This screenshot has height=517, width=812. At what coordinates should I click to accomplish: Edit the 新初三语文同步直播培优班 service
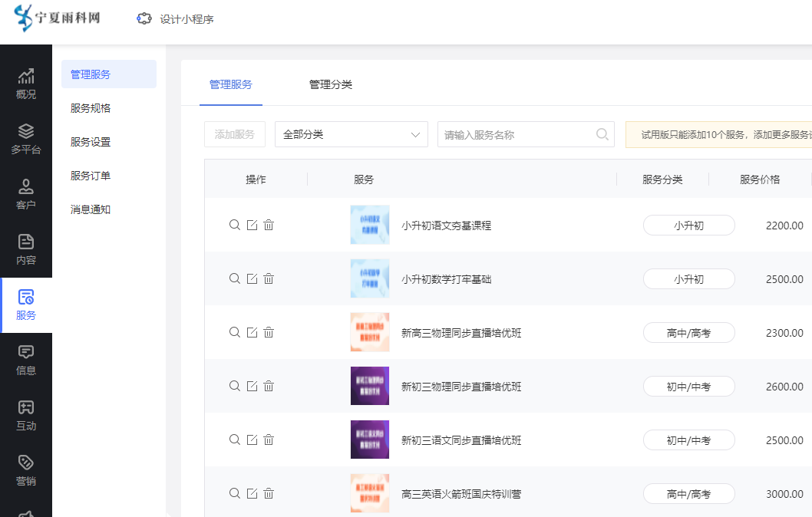pos(253,440)
